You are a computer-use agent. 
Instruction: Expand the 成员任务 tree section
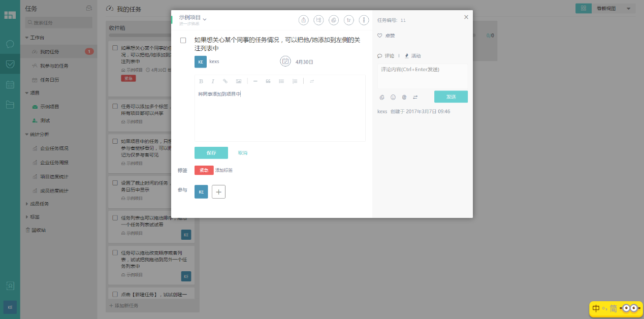click(27, 204)
